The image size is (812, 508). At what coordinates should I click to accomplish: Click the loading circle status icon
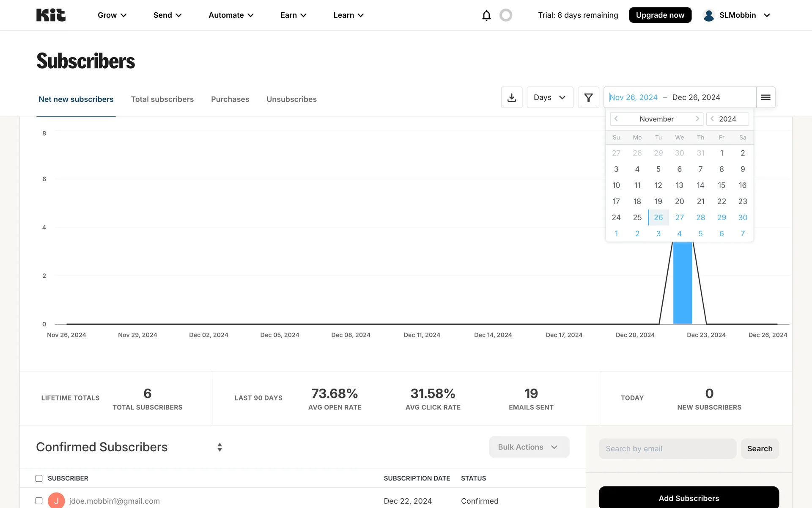pyautogui.click(x=506, y=15)
